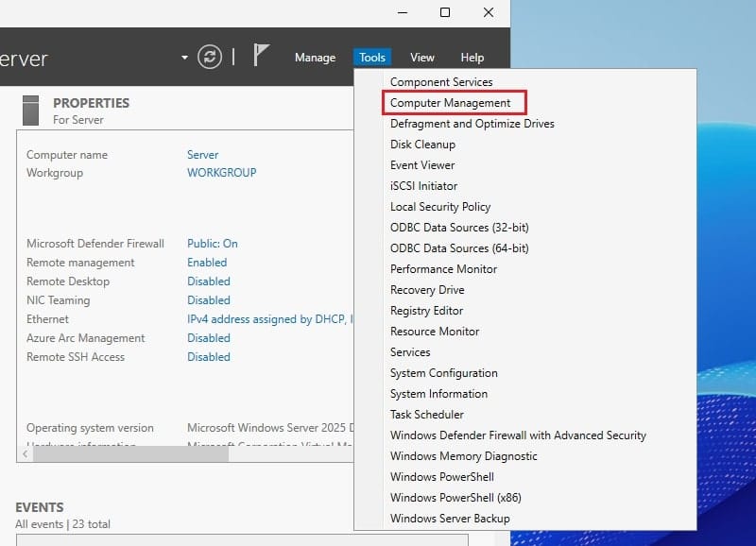Viewport: 756px width, 546px height.
Task: Start Windows PowerShell from Tools menu
Action: coord(442,477)
